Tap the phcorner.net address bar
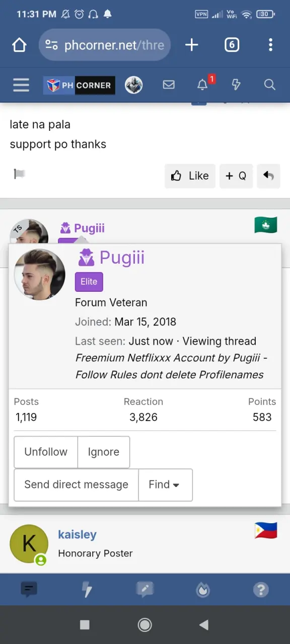 point(105,45)
